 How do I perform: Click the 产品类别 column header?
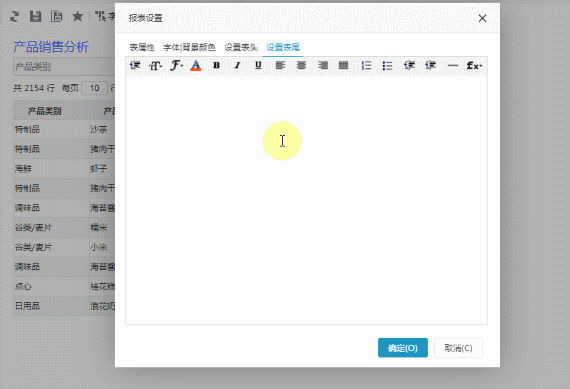click(45, 111)
